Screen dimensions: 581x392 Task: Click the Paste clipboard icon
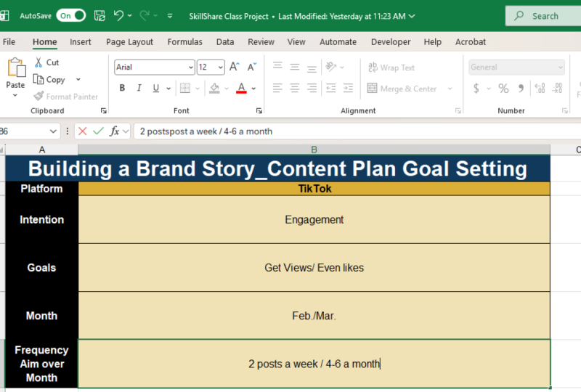click(16, 68)
